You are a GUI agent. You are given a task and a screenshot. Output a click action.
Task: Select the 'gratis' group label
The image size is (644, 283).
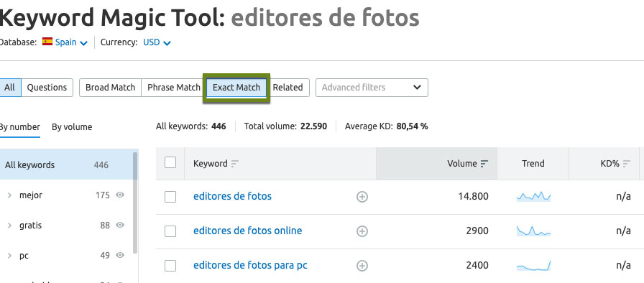coord(30,226)
